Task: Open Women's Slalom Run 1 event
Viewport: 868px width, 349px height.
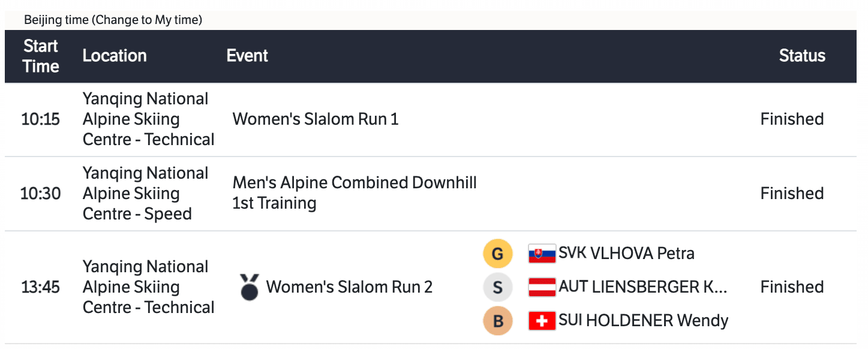Action: click(x=316, y=119)
